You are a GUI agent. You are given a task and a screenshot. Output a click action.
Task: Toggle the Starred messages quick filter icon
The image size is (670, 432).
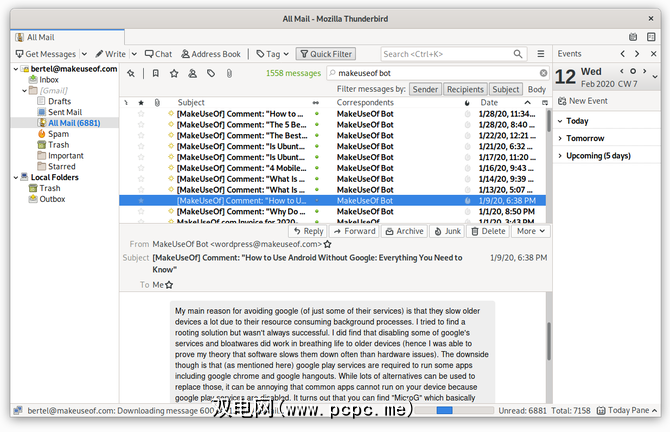pyautogui.click(x=174, y=73)
